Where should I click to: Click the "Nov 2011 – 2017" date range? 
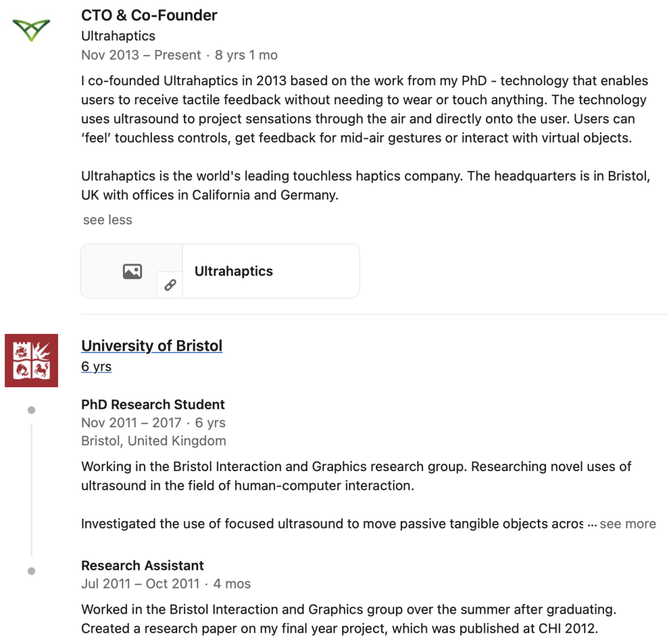pyautogui.click(x=132, y=423)
